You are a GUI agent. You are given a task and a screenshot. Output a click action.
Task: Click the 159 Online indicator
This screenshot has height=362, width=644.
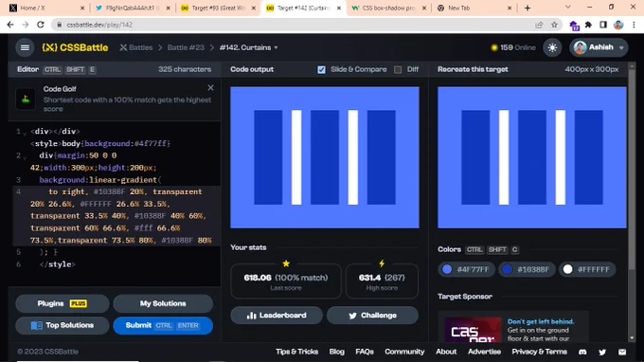513,47
